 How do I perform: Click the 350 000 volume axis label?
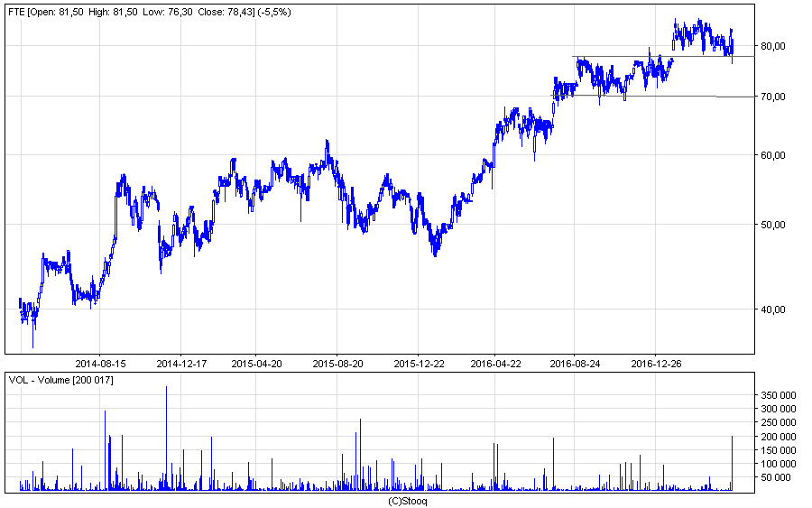point(778,395)
